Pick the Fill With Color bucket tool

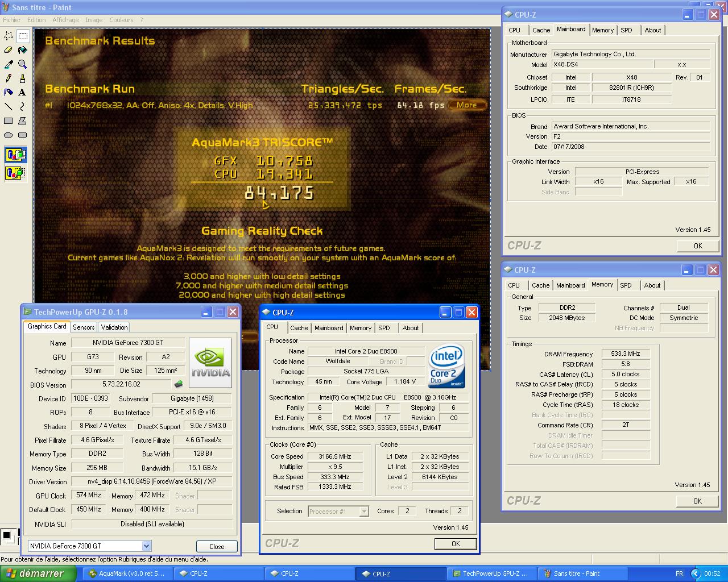tap(23, 50)
